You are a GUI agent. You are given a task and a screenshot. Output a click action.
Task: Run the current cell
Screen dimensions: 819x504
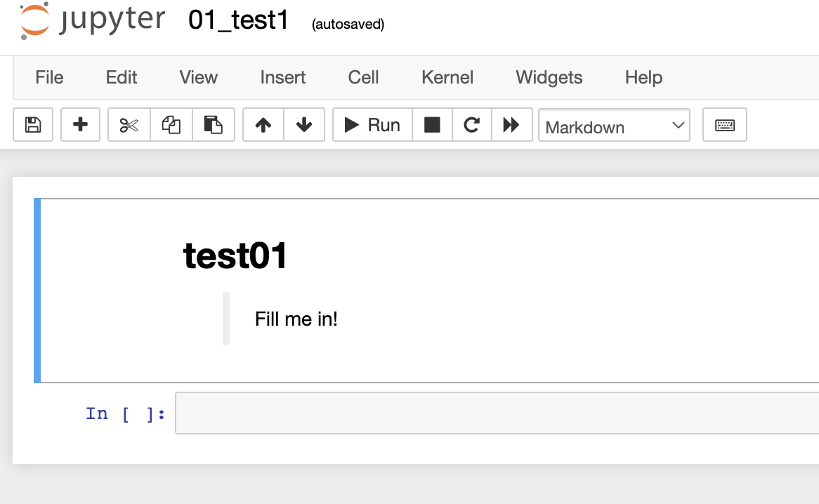point(372,124)
